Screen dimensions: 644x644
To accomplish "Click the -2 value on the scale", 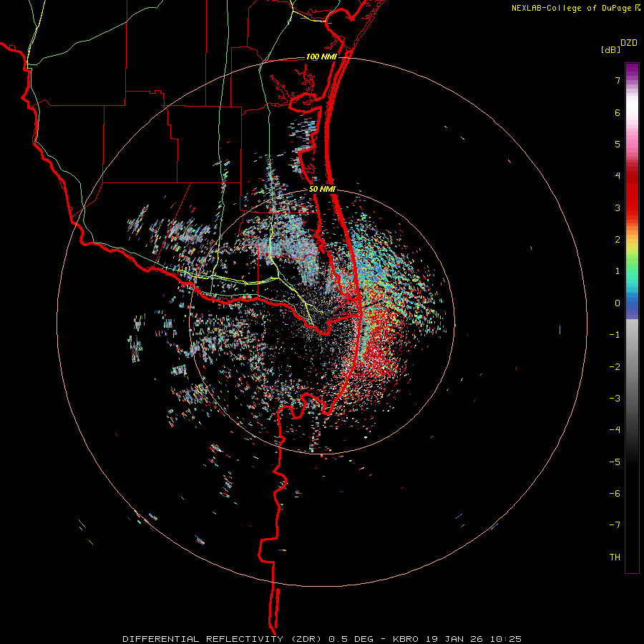I will [615, 366].
